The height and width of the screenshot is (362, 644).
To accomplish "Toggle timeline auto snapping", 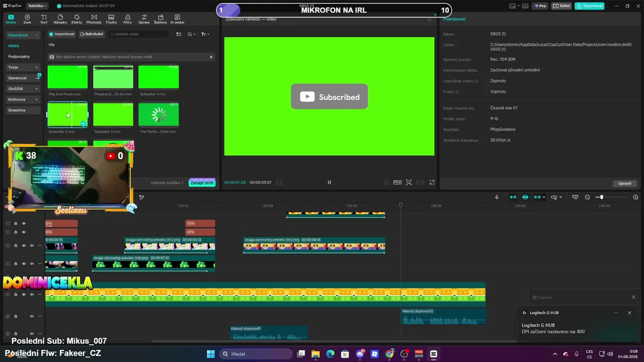I will pyautogui.click(x=525, y=197).
